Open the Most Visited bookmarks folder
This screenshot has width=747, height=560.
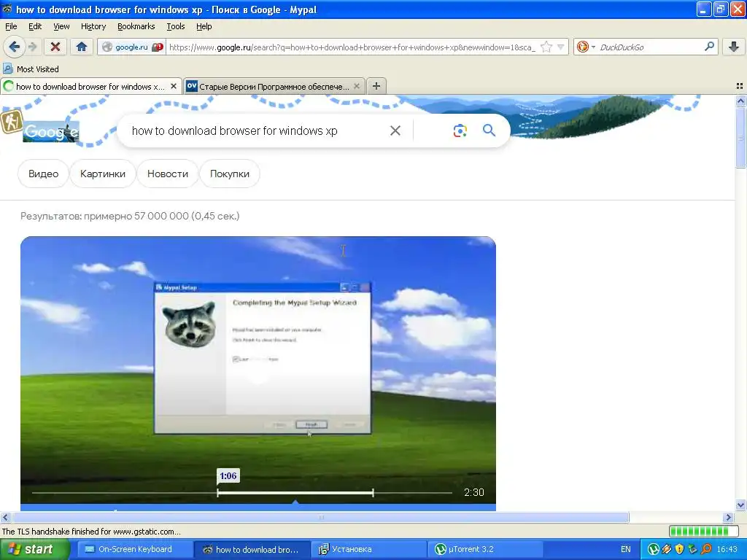tap(31, 69)
